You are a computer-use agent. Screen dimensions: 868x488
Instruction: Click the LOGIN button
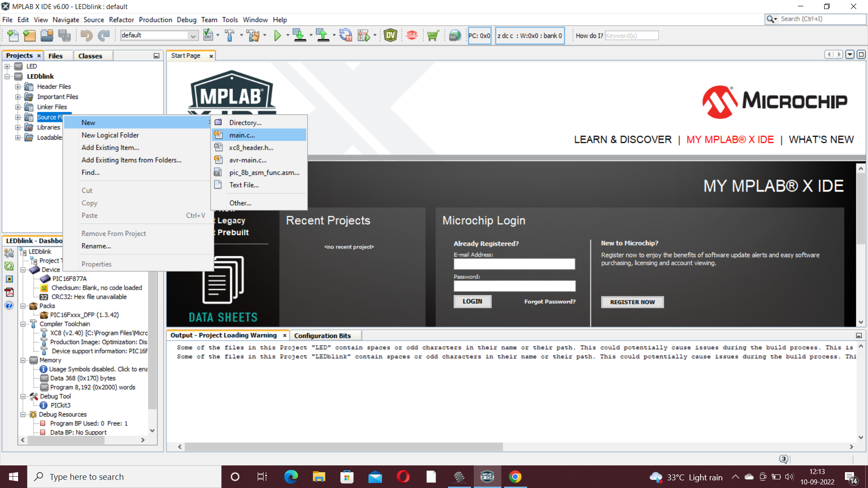tap(472, 301)
